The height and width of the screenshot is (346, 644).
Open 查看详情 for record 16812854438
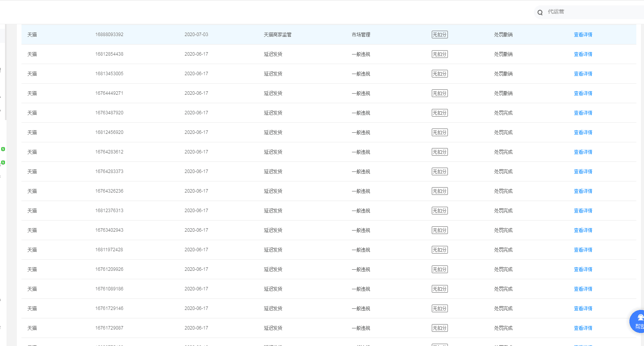[583, 54]
